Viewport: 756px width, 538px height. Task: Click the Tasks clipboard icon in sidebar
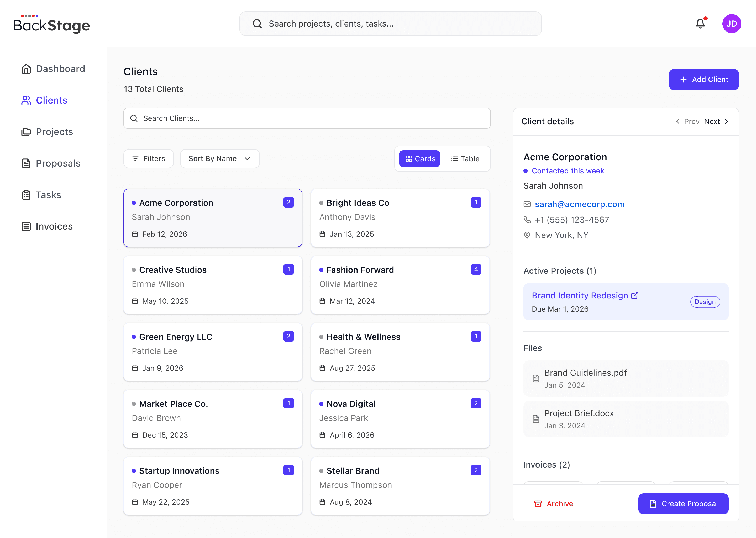point(26,195)
